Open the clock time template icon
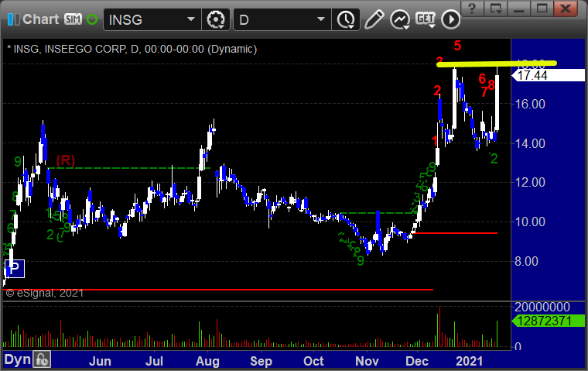This screenshot has height=371, width=588. click(346, 19)
